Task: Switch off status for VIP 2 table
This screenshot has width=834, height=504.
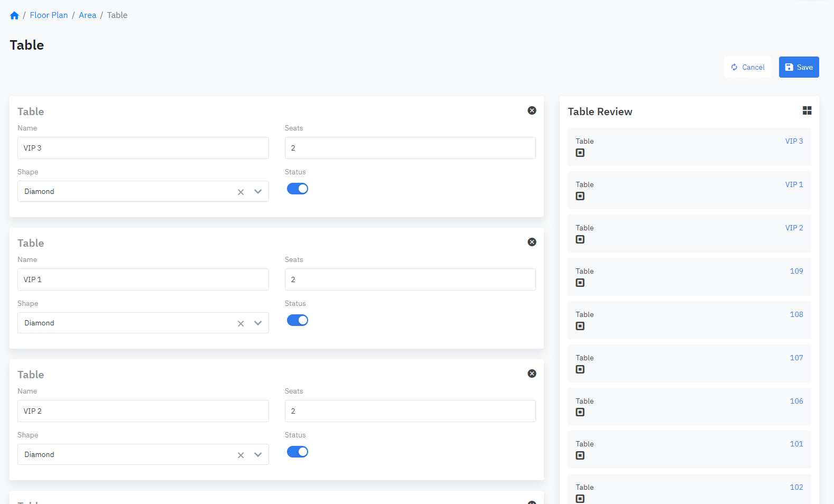Action: click(x=297, y=452)
